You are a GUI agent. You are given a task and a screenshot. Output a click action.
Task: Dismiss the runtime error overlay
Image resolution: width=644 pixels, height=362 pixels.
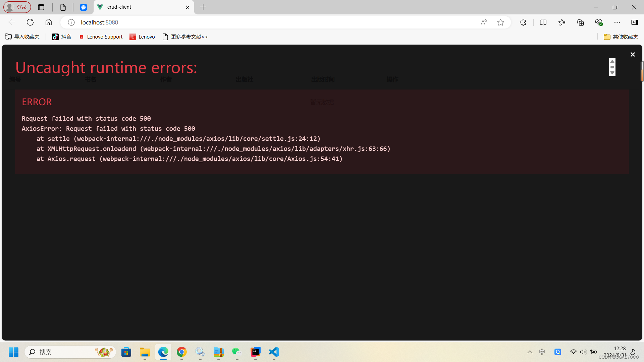(x=633, y=55)
